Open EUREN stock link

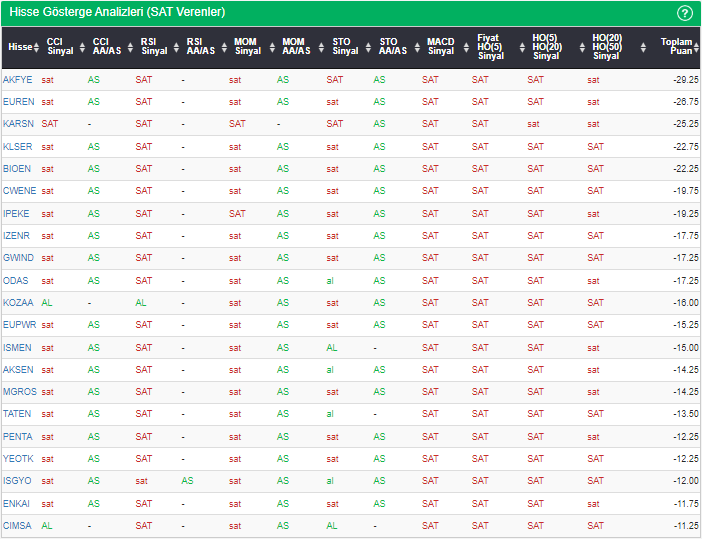coord(18,102)
